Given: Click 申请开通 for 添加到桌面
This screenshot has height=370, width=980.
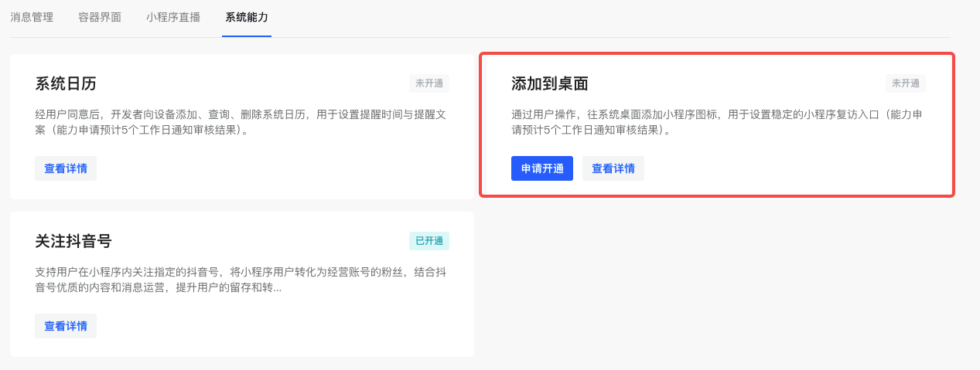Looking at the screenshot, I should tap(541, 168).
